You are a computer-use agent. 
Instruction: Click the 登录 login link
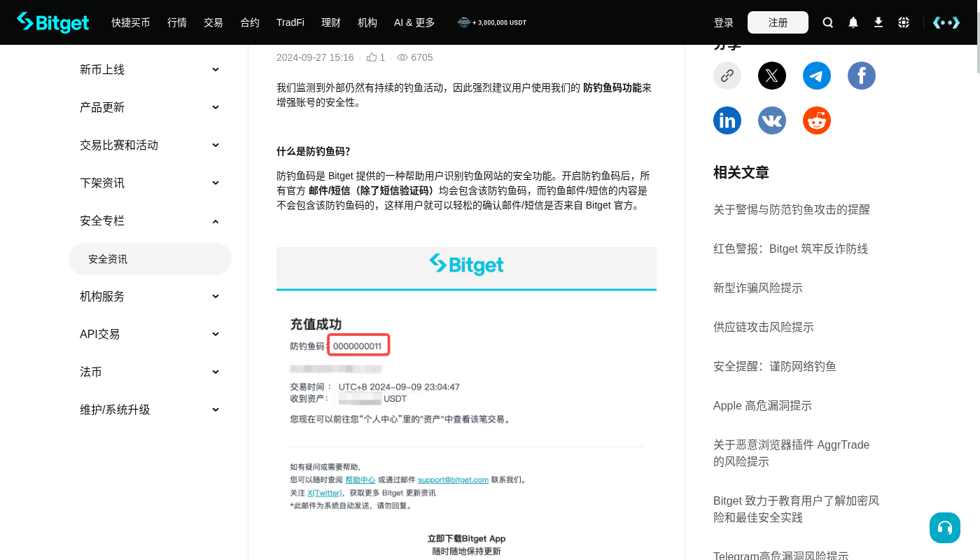[x=724, y=22]
